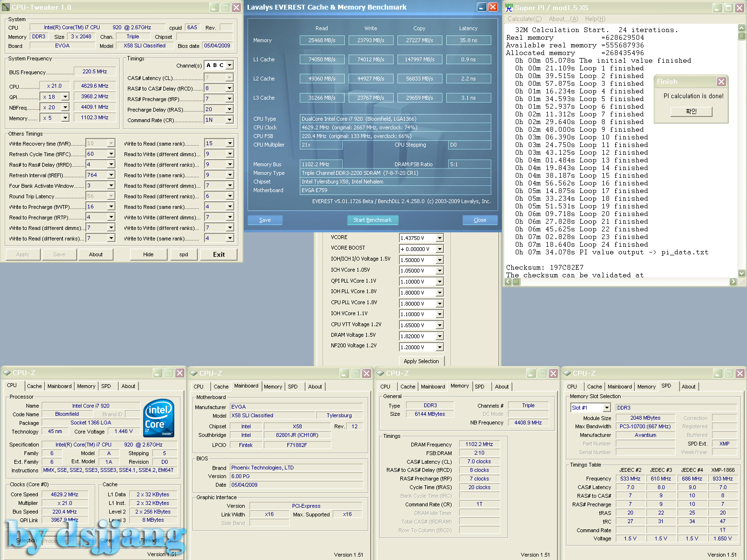Open the Help menu in Super PI
Screen dimensions: 747x560
point(595,19)
